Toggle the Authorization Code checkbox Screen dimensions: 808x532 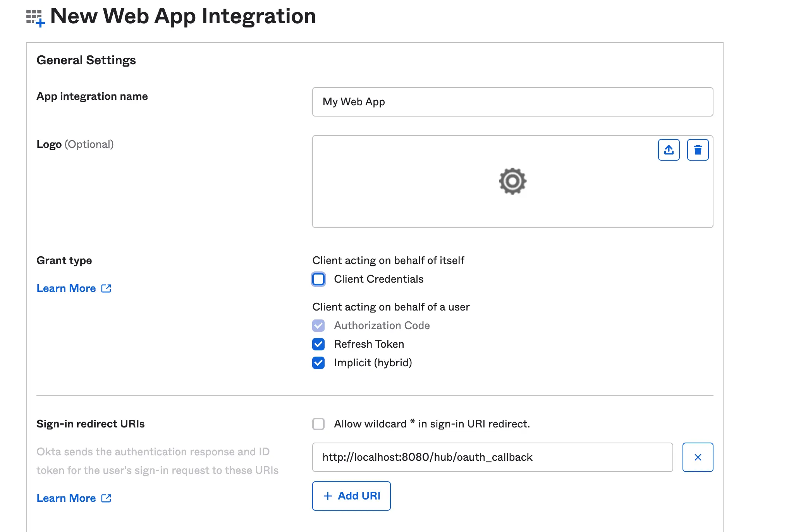[x=318, y=326]
